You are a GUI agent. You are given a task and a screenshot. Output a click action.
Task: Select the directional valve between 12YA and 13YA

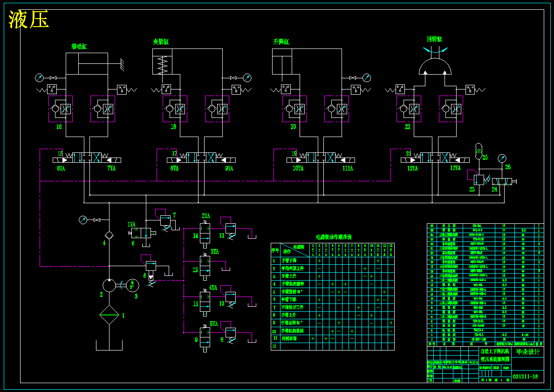(435, 158)
